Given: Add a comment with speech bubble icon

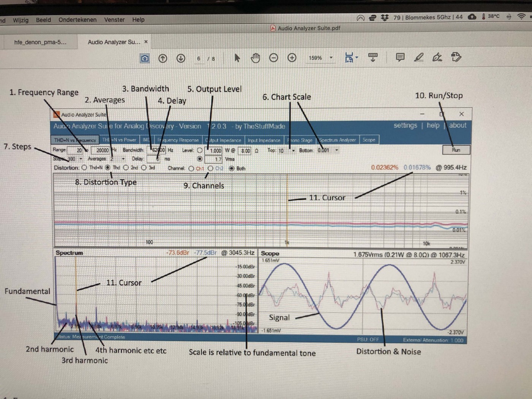Looking at the screenshot, I should point(400,57).
